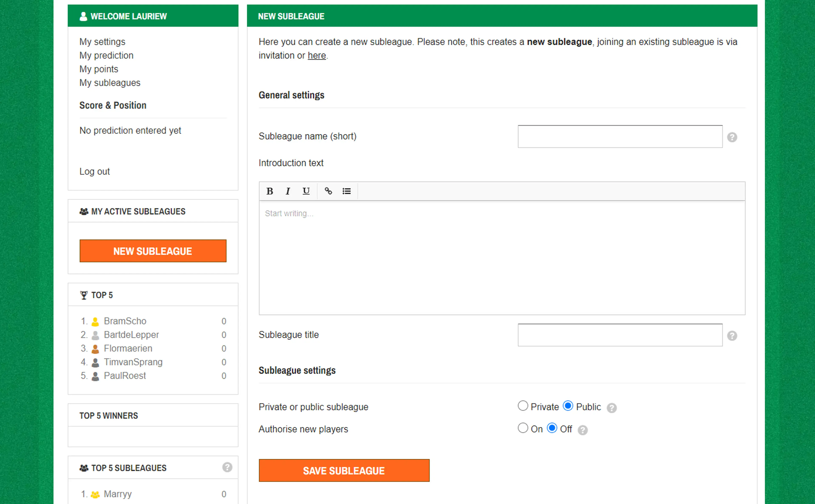Click the 'here' link to join subleague
The image size is (815, 504).
click(x=316, y=55)
